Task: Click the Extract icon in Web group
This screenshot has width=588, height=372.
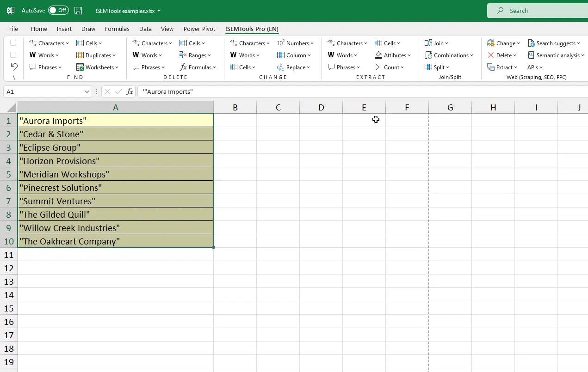Action: click(491, 67)
